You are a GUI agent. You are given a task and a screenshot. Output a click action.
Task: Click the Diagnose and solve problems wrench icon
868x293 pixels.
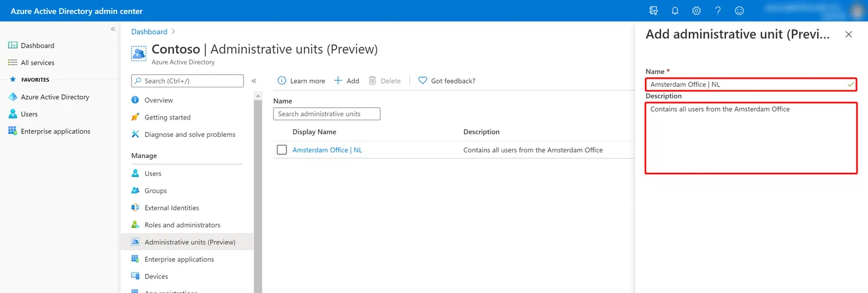135,134
